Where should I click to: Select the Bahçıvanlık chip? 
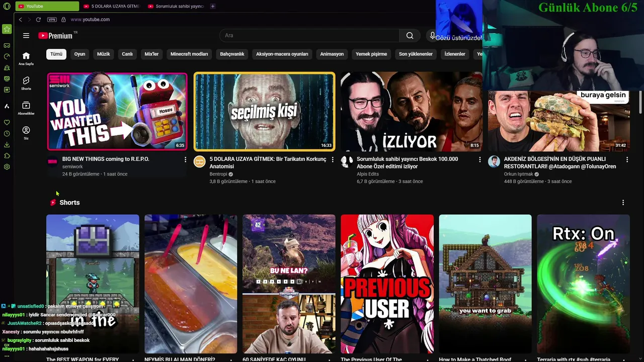pos(232,54)
